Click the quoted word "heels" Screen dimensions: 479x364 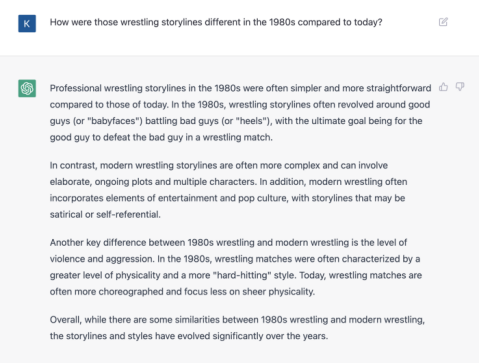251,121
